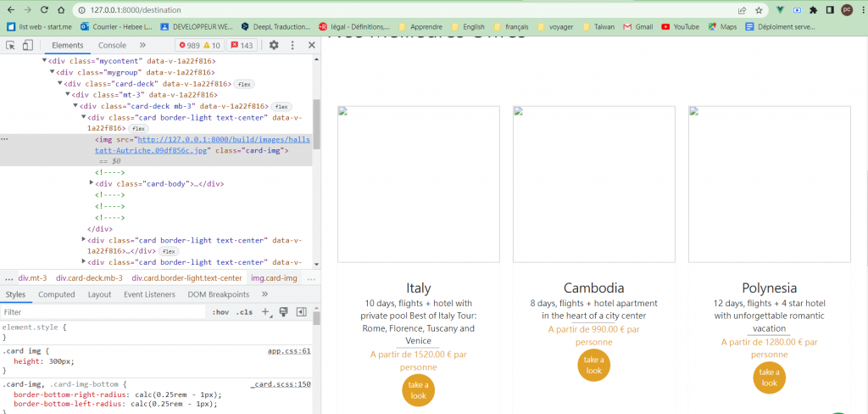Collapse the mycontent div node
Image resolution: width=868 pixels, height=414 pixels.
[44, 61]
